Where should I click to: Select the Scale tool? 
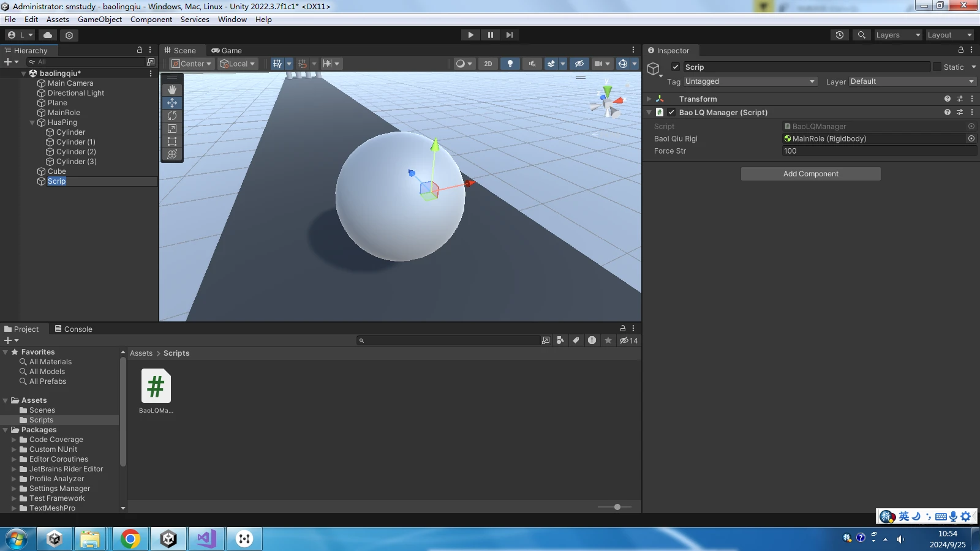[x=172, y=129]
